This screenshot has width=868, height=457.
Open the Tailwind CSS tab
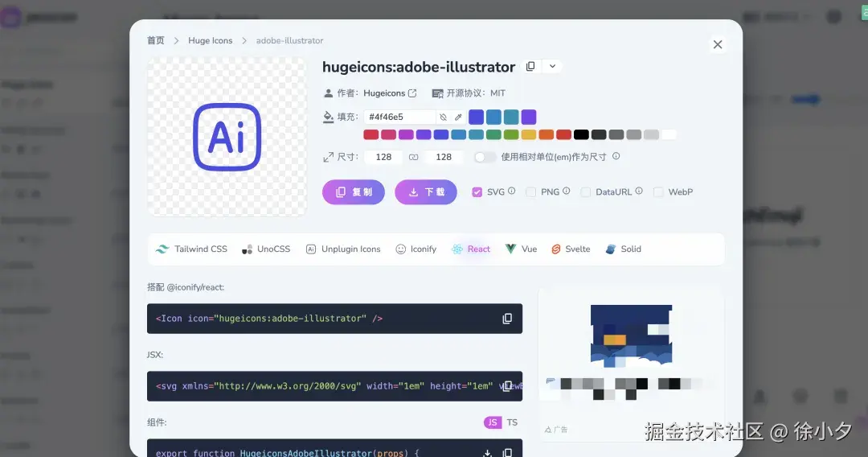191,249
